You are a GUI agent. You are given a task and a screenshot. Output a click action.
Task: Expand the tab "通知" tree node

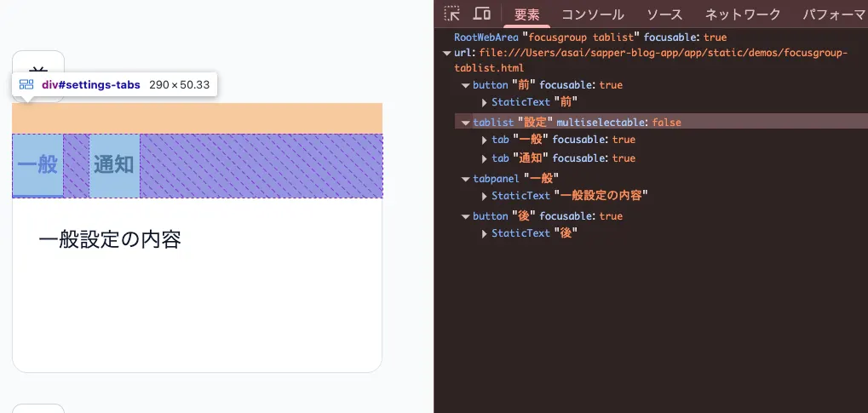485,159
